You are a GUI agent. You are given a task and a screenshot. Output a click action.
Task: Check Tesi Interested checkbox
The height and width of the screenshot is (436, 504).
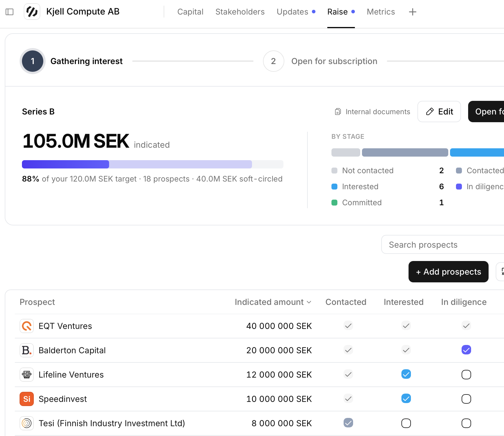coord(406,423)
